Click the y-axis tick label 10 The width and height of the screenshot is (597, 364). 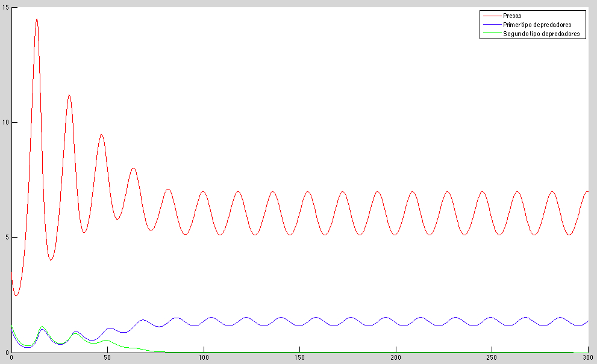click(x=5, y=123)
